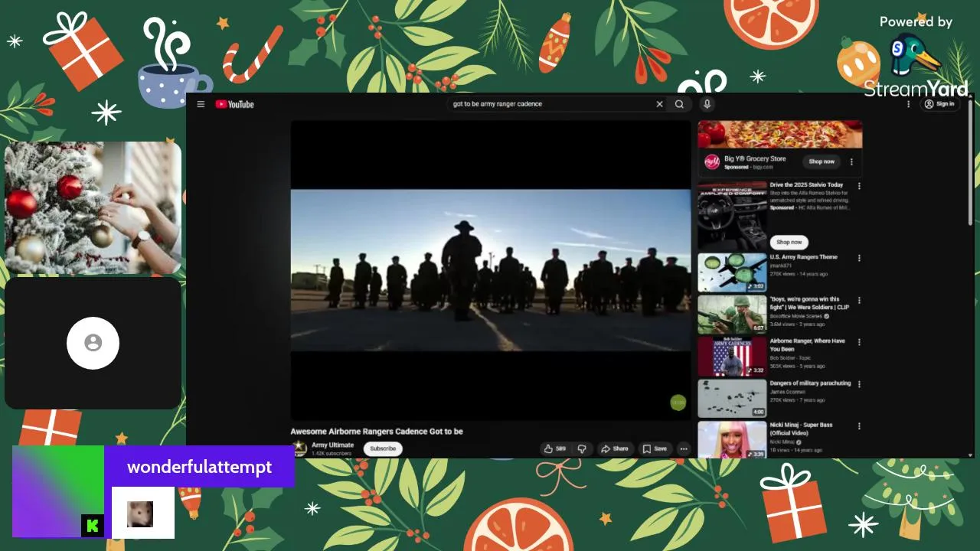Open options menu for the Big Y ad
Viewport: 980px width, 551px height.
tap(851, 161)
